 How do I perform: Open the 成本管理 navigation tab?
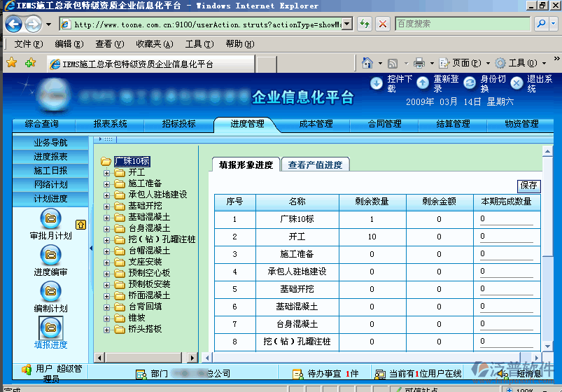(x=316, y=124)
